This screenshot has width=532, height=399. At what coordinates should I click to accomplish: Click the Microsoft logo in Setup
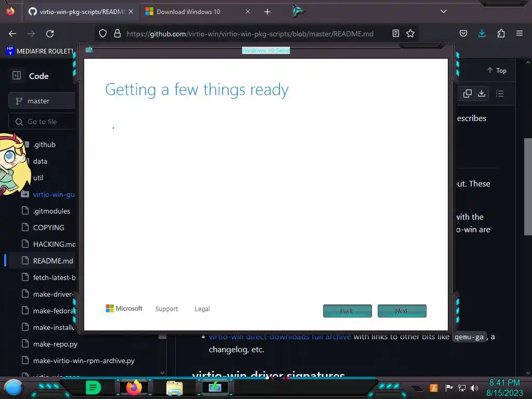click(124, 309)
